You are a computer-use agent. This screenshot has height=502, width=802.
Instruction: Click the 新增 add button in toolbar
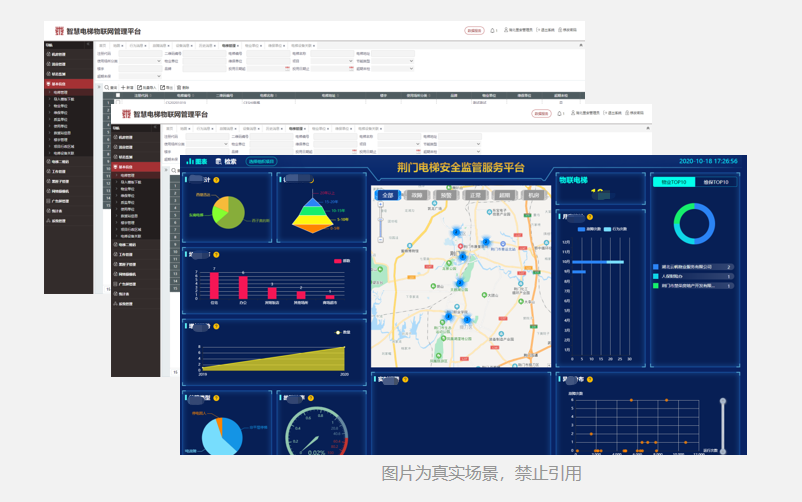click(128, 88)
